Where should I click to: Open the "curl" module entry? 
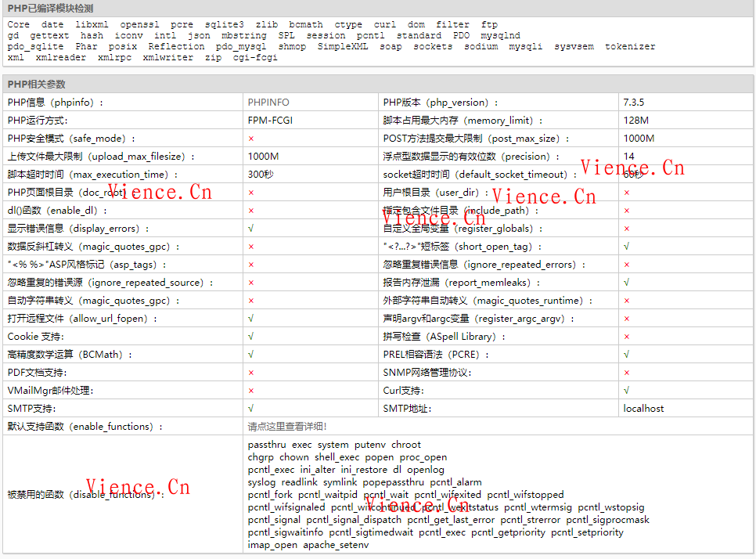[384, 24]
